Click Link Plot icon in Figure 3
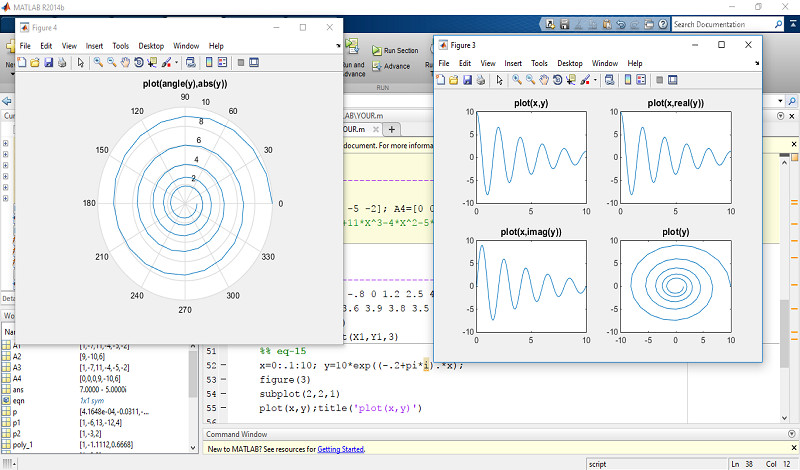The width and height of the screenshot is (800, 470). coord(610,80)
